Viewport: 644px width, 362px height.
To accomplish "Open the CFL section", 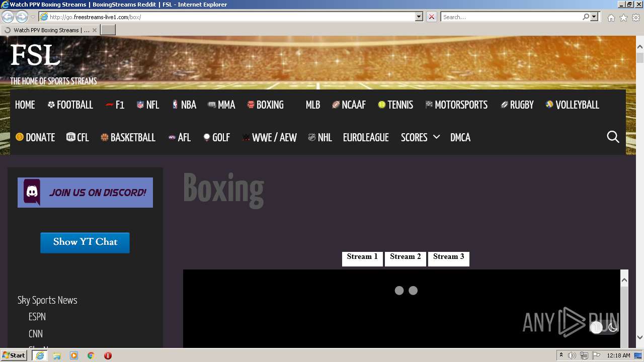I will [78, 137].
